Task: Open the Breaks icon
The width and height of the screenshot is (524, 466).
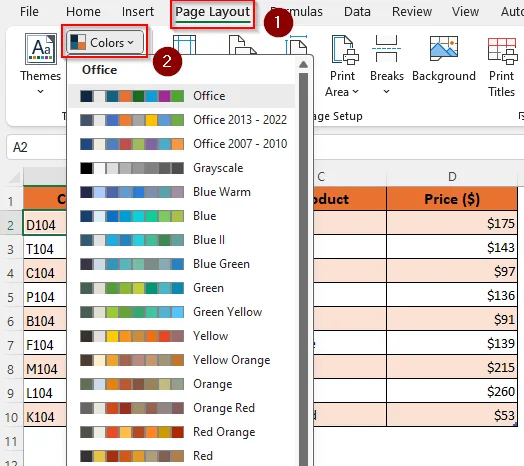Action: coord(386,49)
